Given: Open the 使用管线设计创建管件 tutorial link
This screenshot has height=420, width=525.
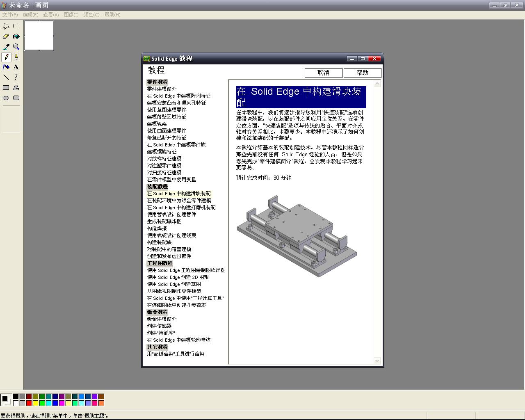Looking at the screenshot, I should click(172, 215).
